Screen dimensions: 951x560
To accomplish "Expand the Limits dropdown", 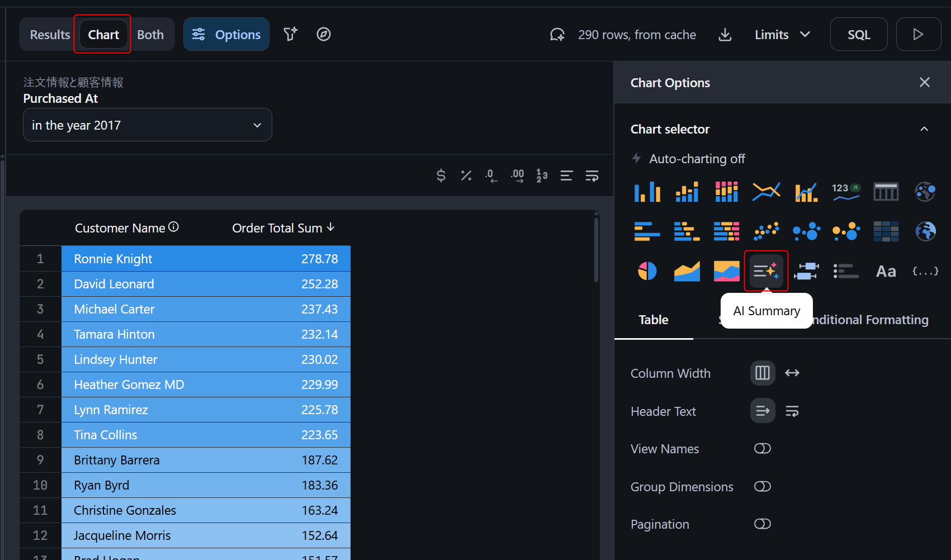I will pyautogui.click(x=782, y=35).
